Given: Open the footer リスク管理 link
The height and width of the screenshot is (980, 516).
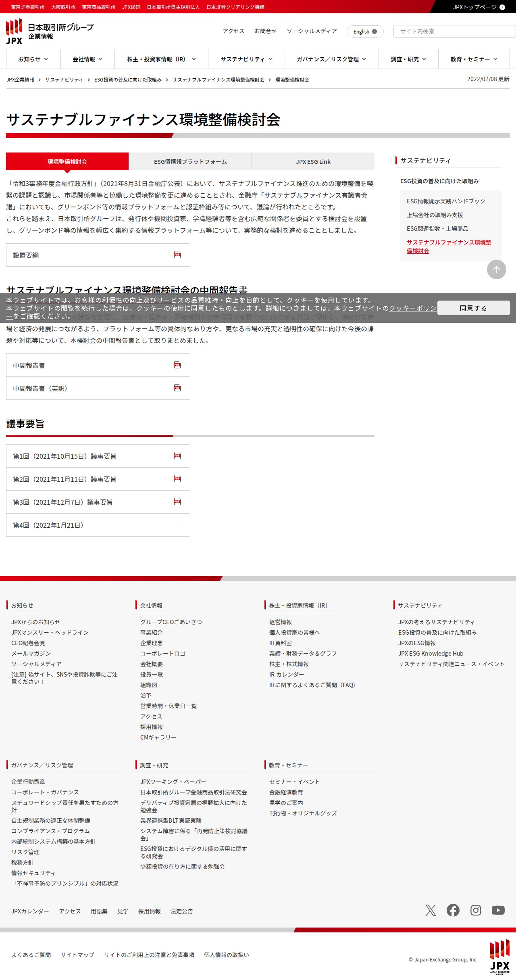Looking at the screenshot, I should point(25,852).
